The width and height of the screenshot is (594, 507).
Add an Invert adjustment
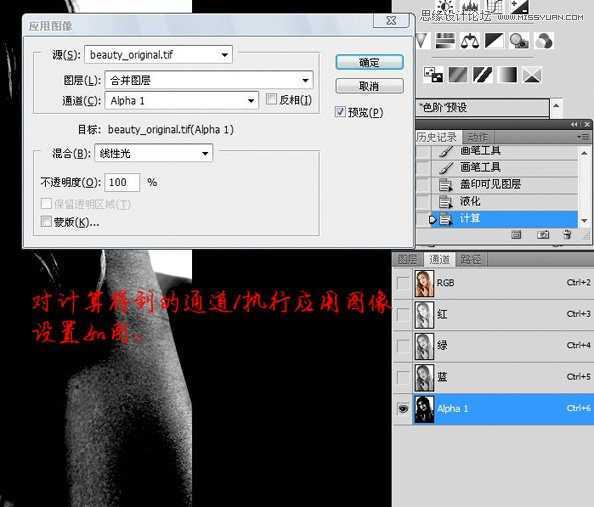433,75
